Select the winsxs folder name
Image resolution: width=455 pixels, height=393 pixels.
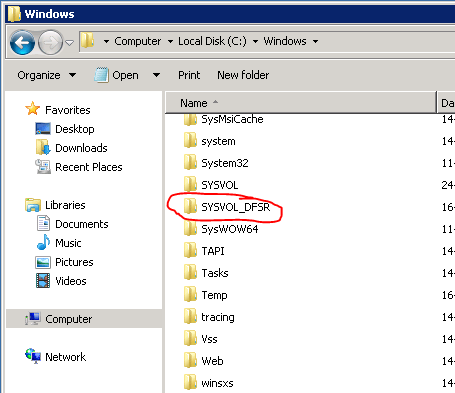coord(217,383)
